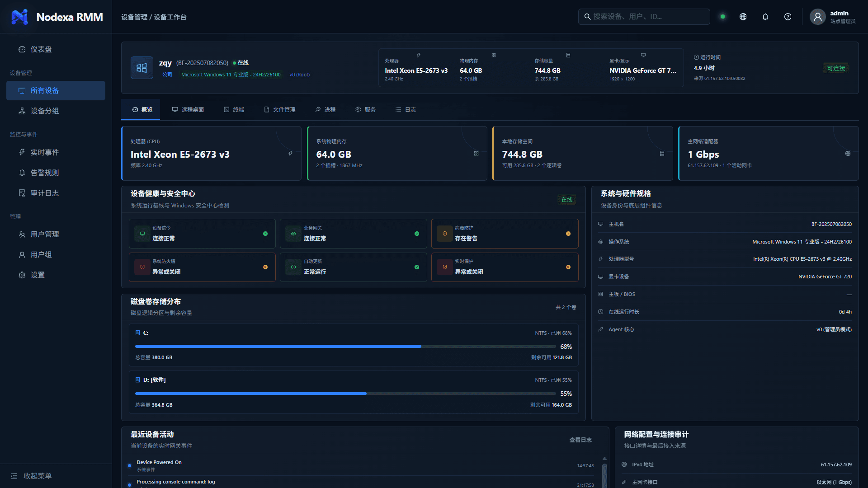The height and width of the screenshot is (488, 868).
Task: Click the storage card disk icon
Action: (x=662, y=153)
